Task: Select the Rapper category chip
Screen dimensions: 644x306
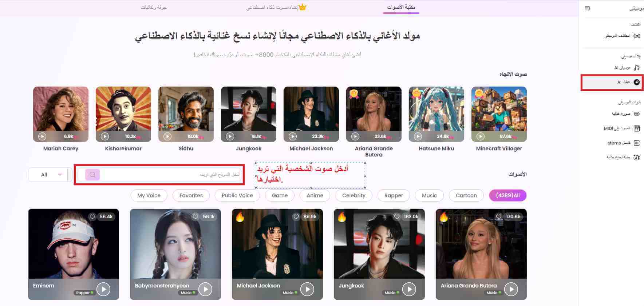Action: point(394,195)
